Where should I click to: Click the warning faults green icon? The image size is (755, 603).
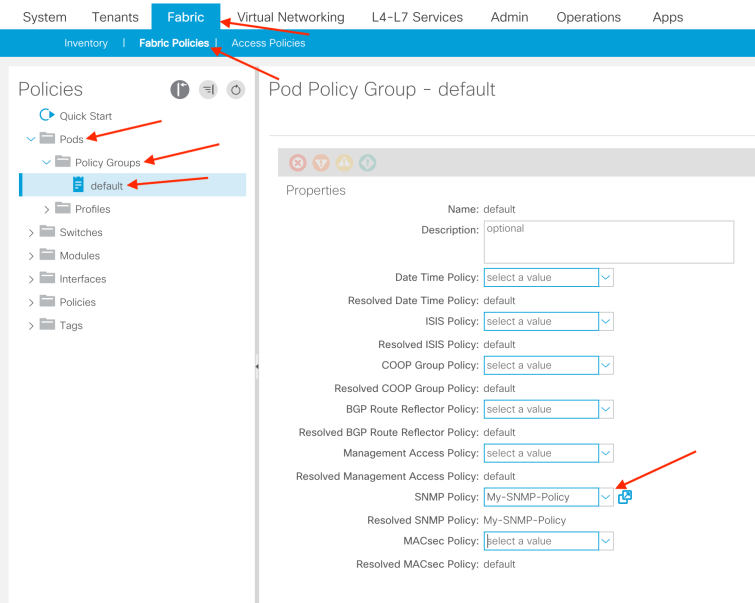[x=367, y=163]
